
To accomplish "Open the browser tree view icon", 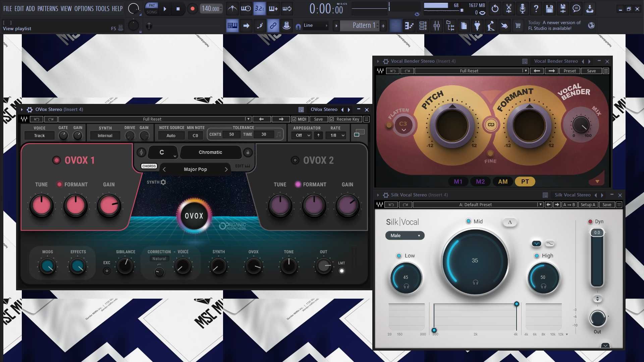I will [x=450, y=25].
